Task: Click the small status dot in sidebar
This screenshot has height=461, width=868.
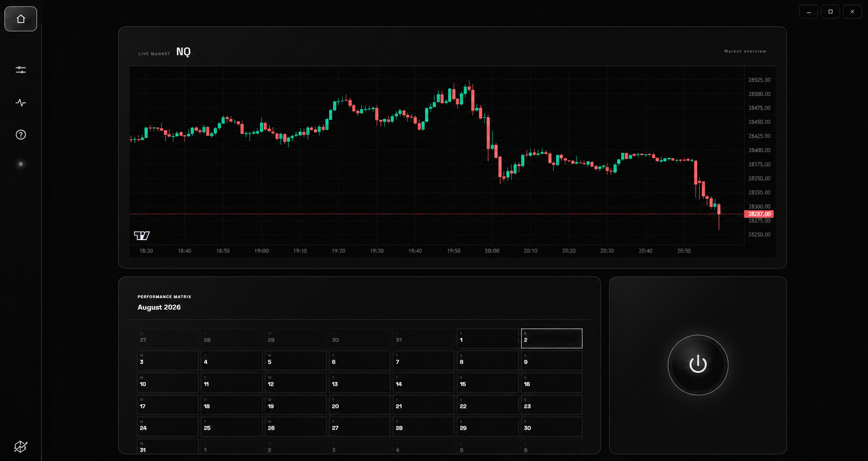Action: (x=21, y=164)
